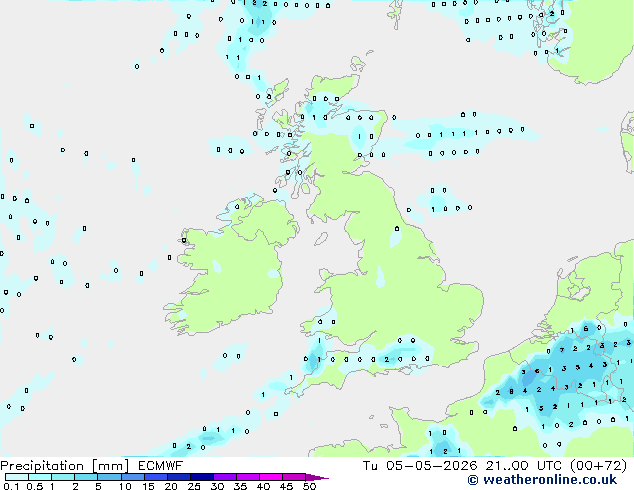Select the 5–10 mm legend swatch
The height and width of the screenshot is (490, 634).
[109, 477]
